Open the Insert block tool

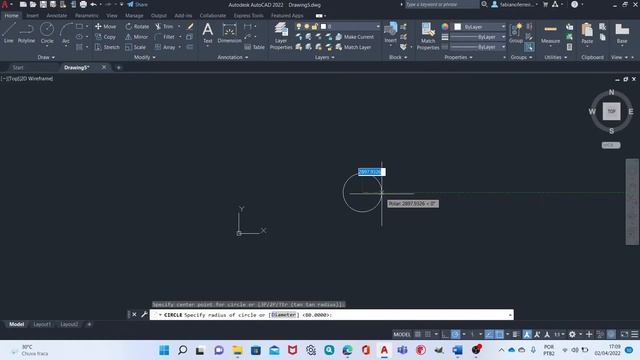coord(390,33)
